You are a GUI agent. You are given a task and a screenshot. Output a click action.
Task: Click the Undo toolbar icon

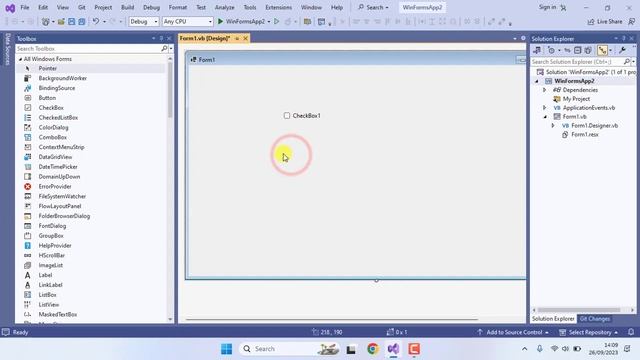[x=96, y=21]
